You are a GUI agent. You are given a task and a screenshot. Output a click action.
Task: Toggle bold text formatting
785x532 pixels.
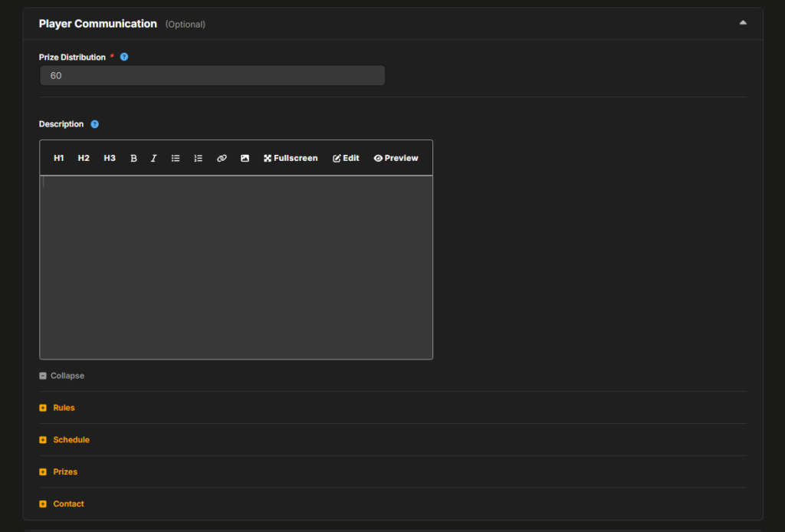click(133, 158)
